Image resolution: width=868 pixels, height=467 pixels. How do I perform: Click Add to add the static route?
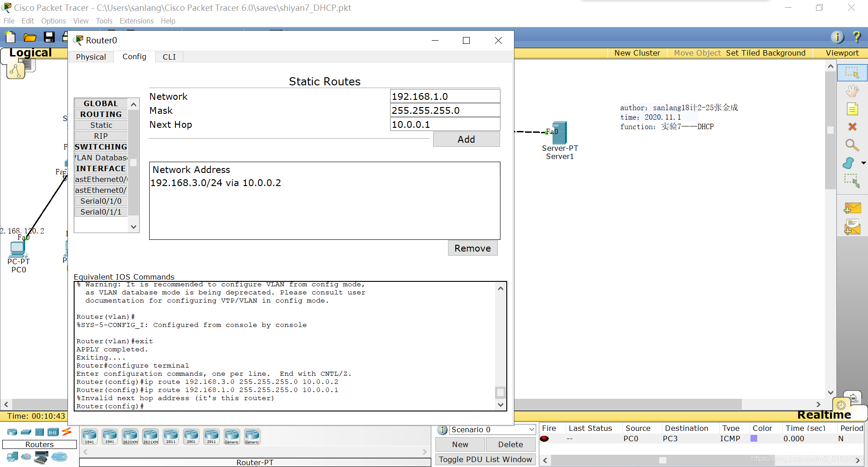(x=466, y=139)
